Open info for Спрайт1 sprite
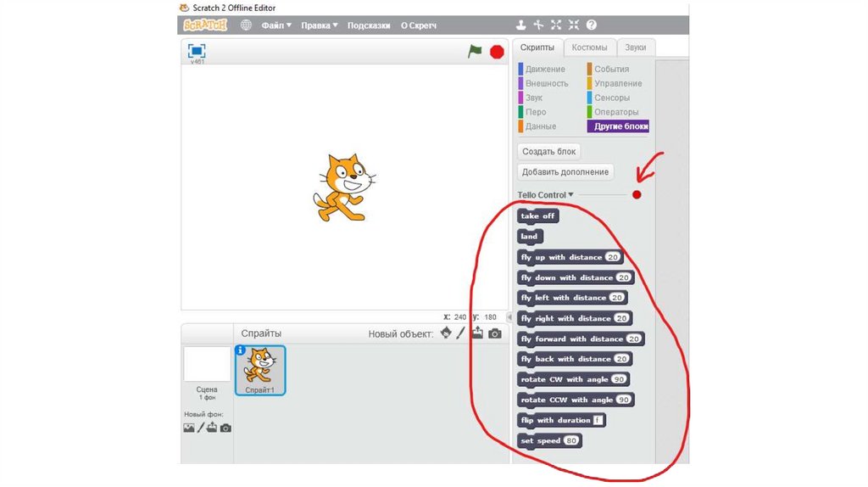 pos(240,350)
